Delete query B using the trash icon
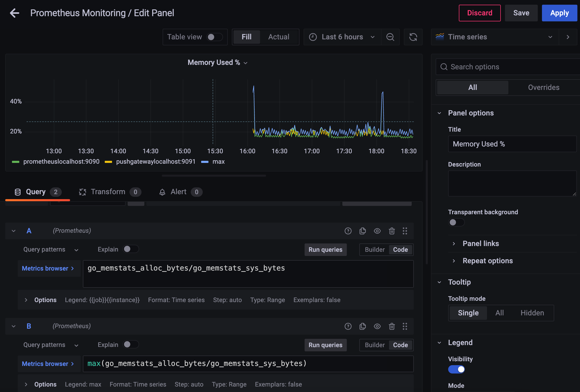580x392 pixels. tap(392, 326)
